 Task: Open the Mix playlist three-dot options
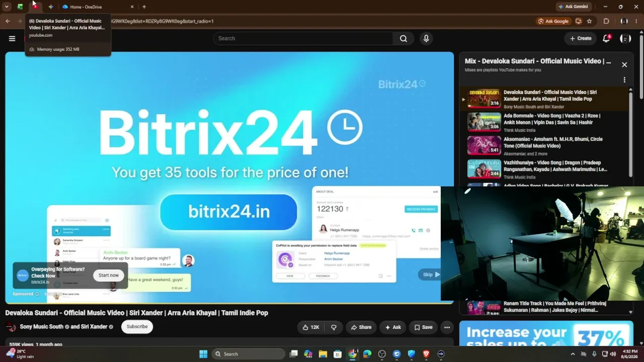point(624,80)
